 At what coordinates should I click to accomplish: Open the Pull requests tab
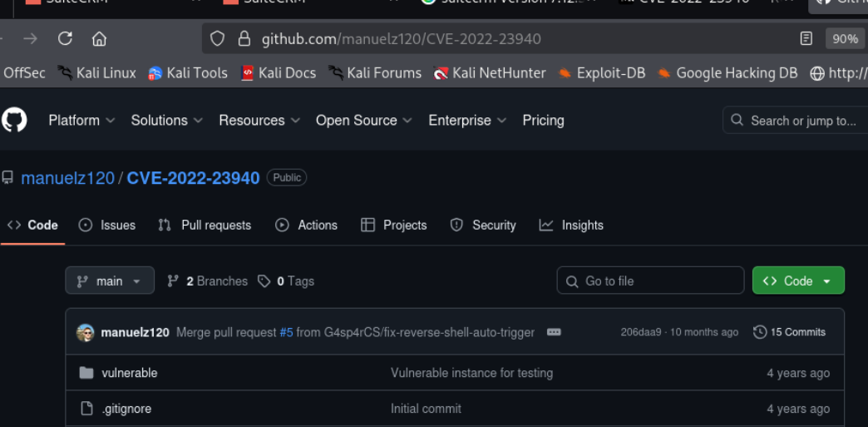click(205, 226)
